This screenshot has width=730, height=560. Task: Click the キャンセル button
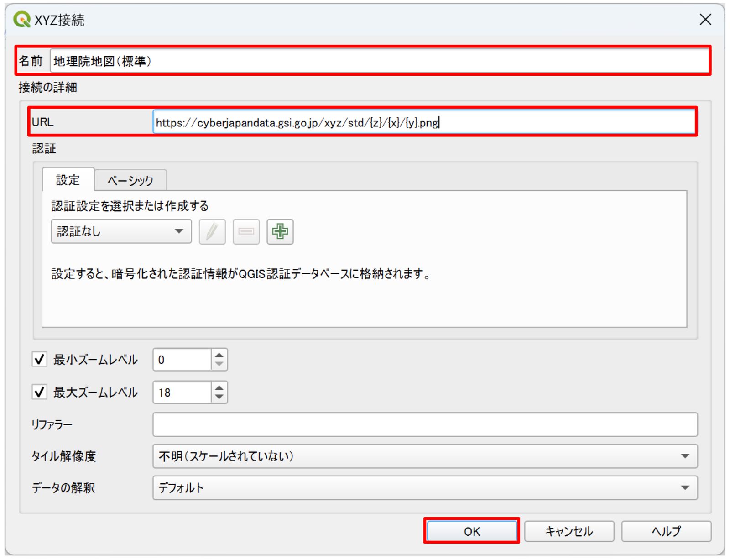(569, 531)
